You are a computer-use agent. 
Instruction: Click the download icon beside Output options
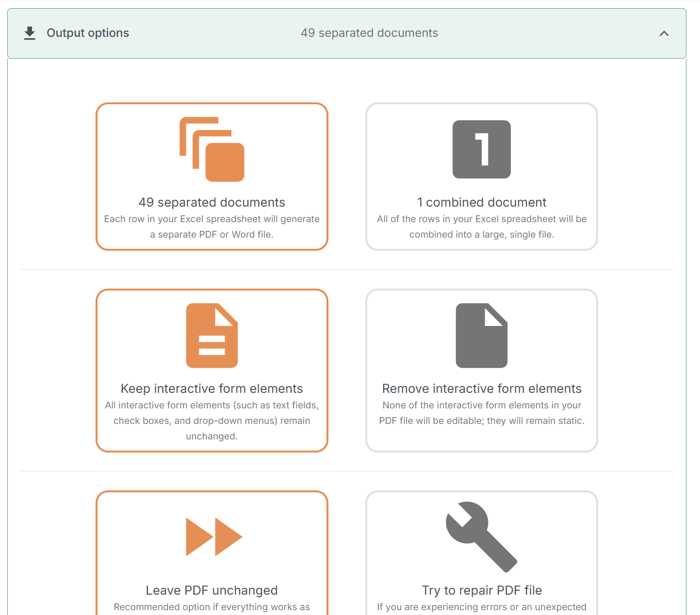point(30,33)
